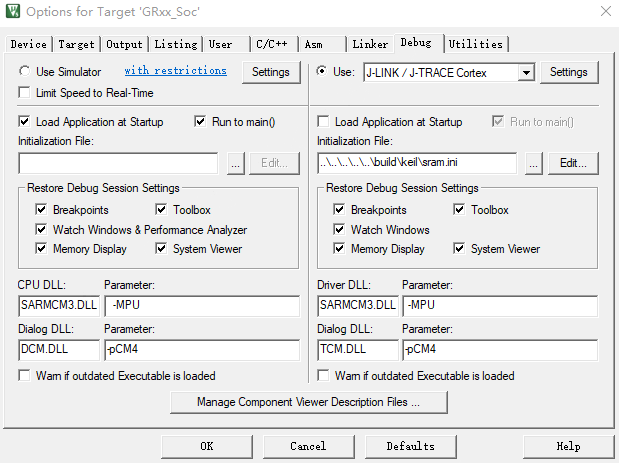Click Settings next to J-LINK driver

[568, 72]
